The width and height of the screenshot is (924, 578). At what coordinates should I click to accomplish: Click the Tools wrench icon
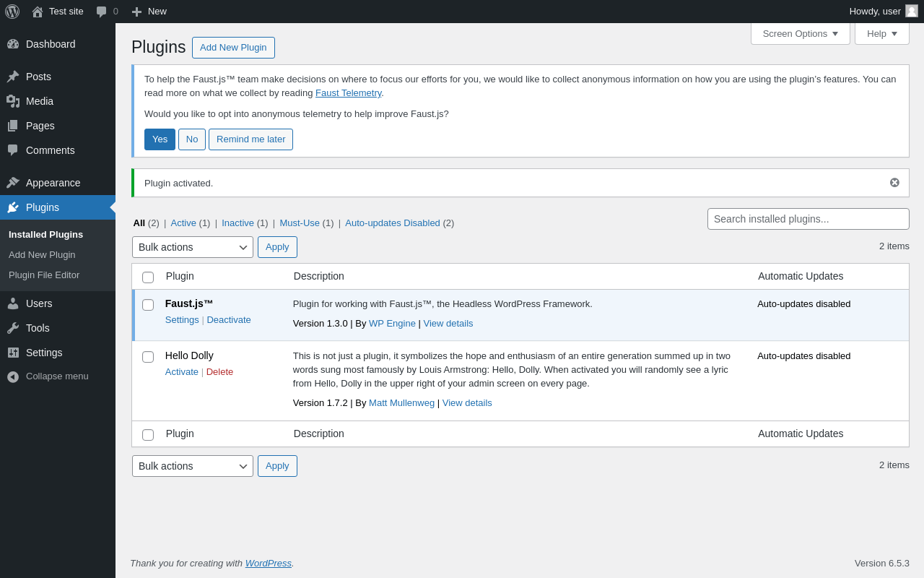pos(13,328)
